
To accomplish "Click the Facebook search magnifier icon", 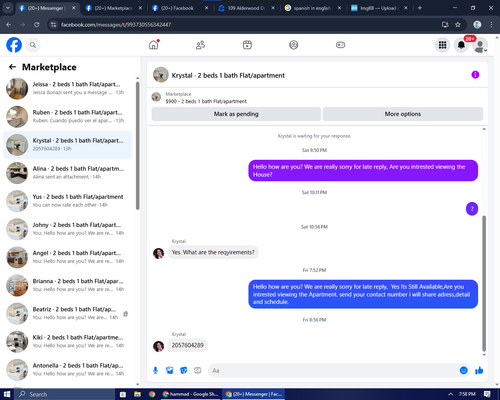I will (33, 45).
